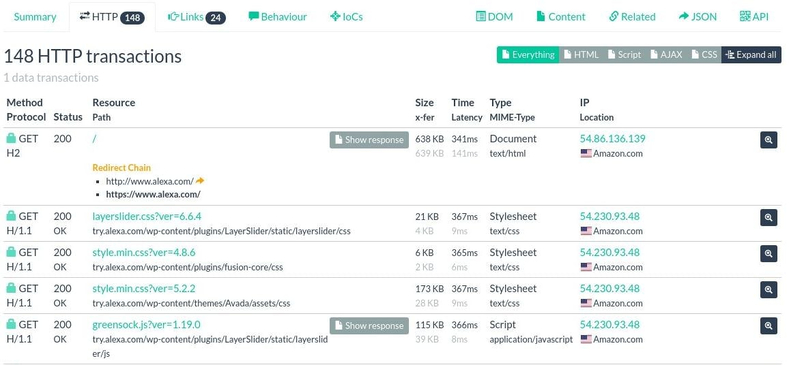
Task: Open layerslider.css?ver=6.6.4 resource
Action: [x=147, y=216]
